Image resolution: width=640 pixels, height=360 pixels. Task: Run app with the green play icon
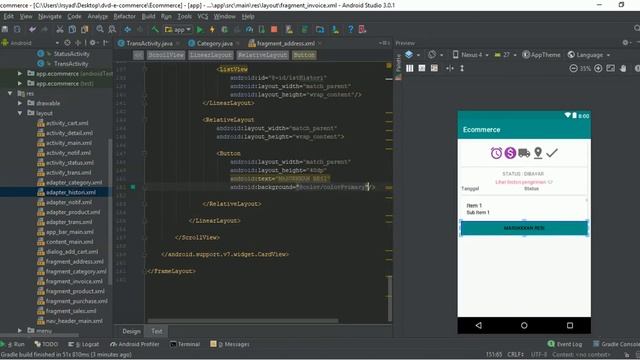[x=200, y=29]
